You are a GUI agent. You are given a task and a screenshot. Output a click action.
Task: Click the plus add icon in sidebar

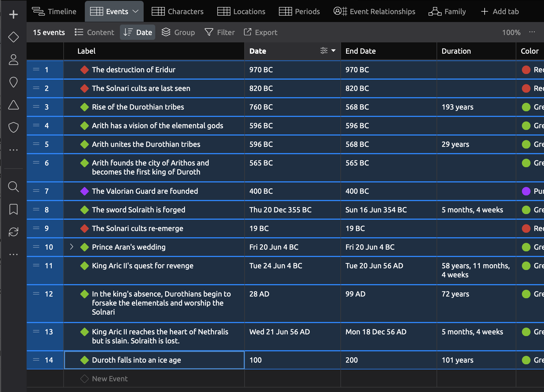[x=13, y=14]
